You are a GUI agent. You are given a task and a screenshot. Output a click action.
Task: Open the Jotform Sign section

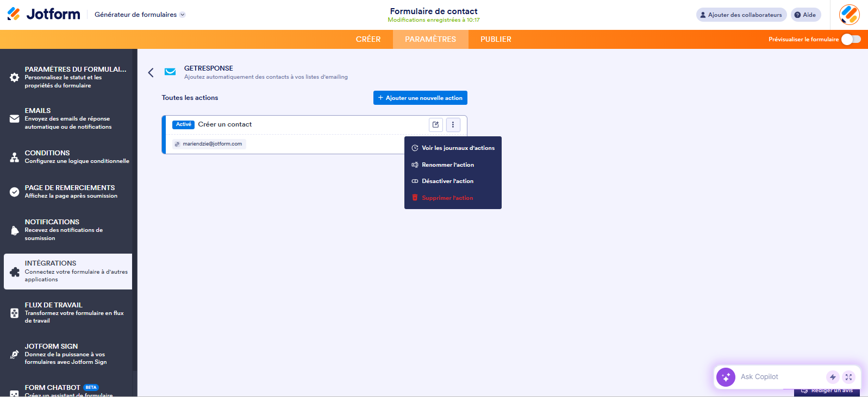point(68,354)
